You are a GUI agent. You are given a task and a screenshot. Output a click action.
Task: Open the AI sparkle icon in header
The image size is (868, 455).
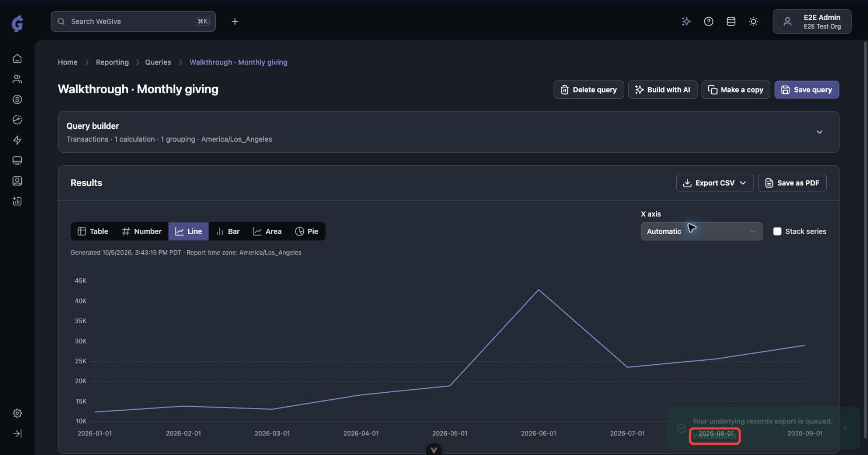coord(686,21)
